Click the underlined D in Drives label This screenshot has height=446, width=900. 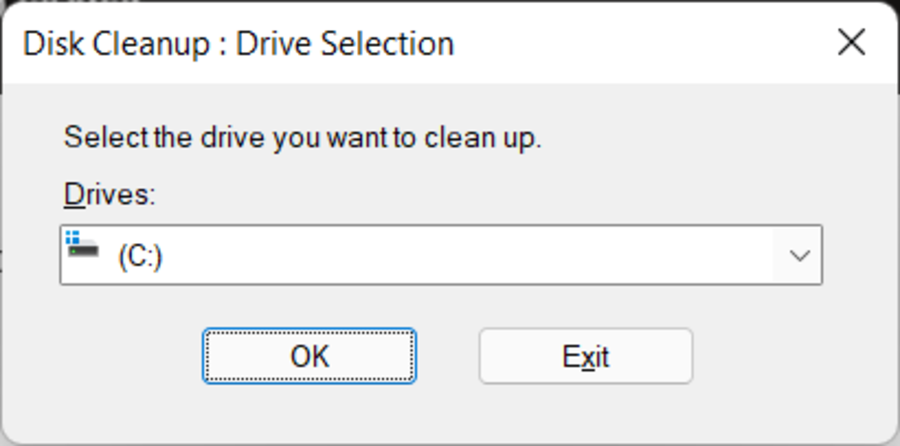pos(73,194)
